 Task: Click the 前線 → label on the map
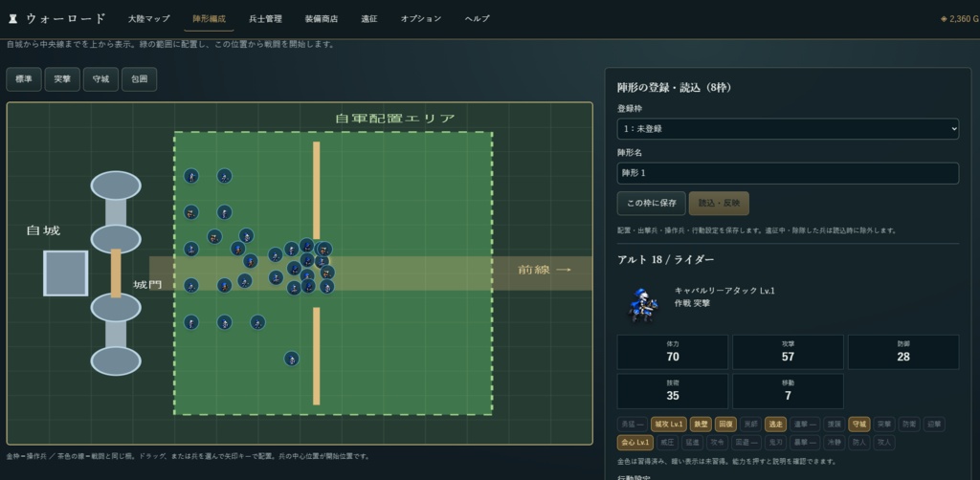[544, 270]
